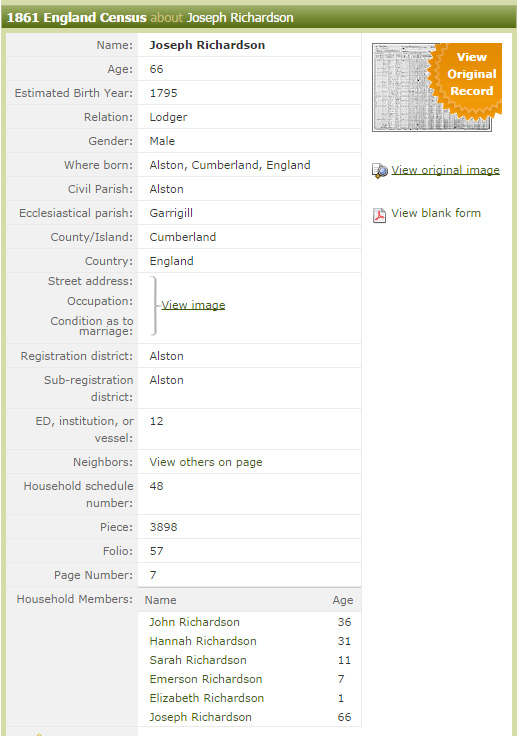The height and width of the screenshot is (736, 518).
Task: Open the View original image link
Action: [x=445, y=170]
